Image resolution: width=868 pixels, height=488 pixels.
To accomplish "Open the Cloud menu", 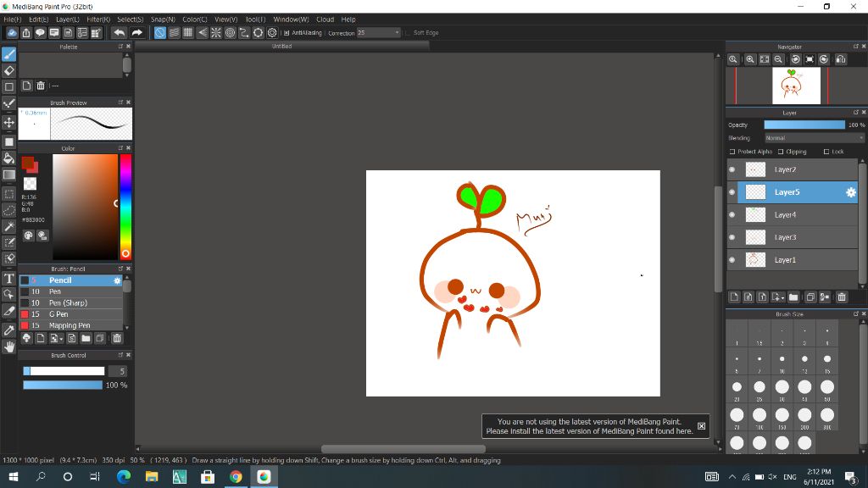I will (325, 19).
